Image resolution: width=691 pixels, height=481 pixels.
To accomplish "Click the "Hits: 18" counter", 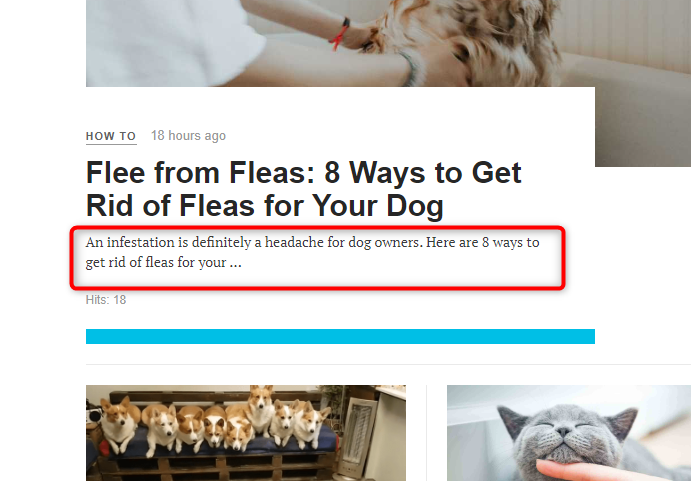I will click(106, 300).
